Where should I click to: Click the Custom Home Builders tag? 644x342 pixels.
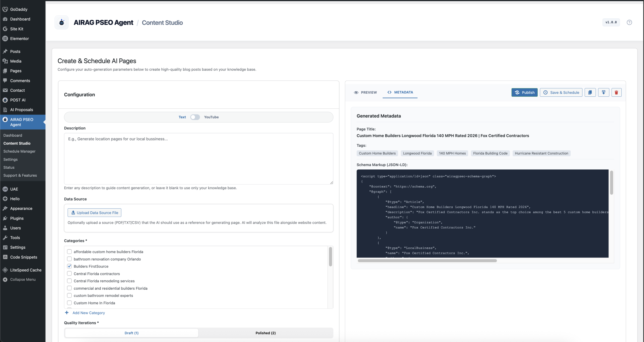(x=377, y=153)
